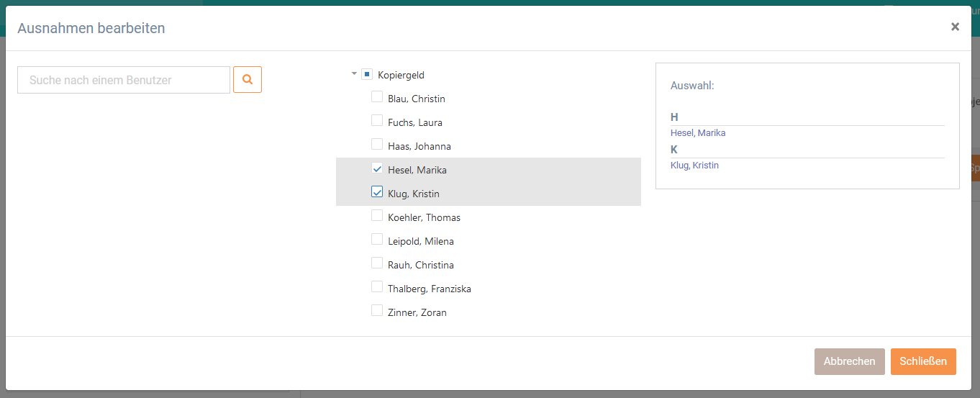Check the box for Fuchs, Laura
Screen dimensions: 980x398
[377, 121]
